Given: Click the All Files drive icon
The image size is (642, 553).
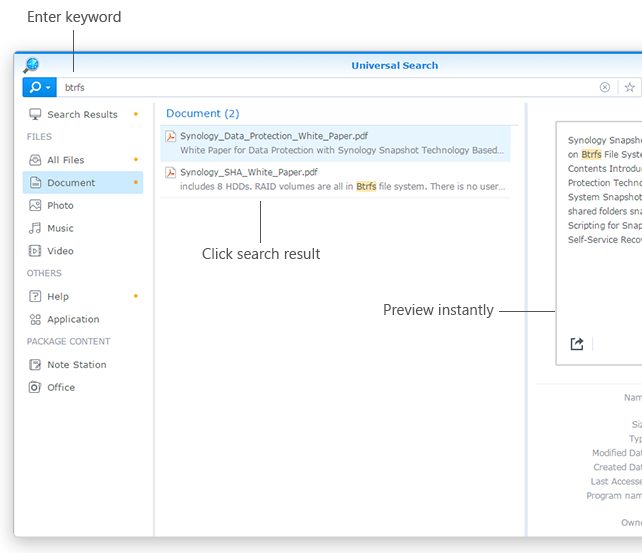Looking at the screenshot, I should coord(35,160).
